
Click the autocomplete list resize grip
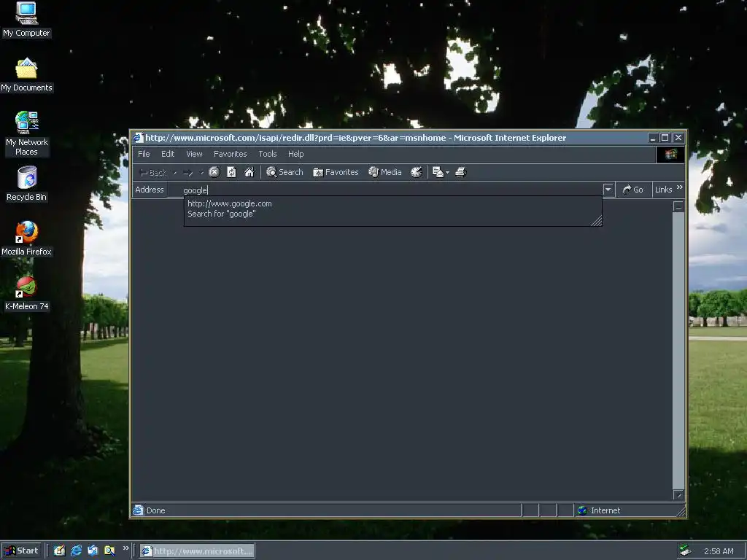pos(596,220)
